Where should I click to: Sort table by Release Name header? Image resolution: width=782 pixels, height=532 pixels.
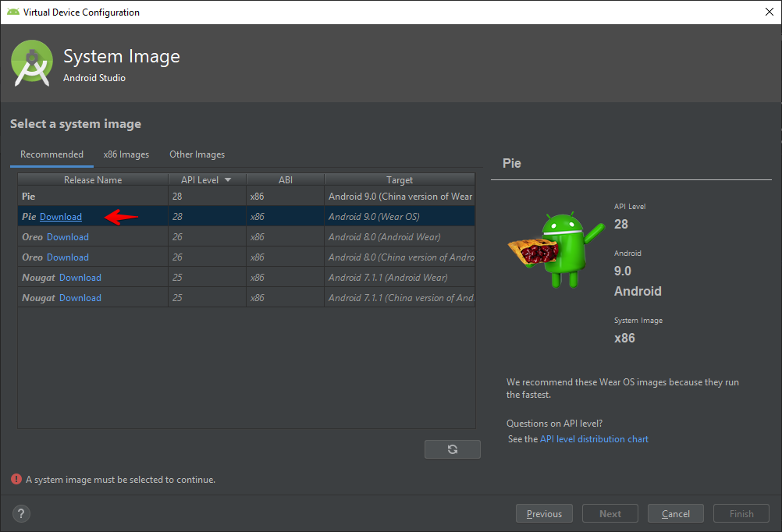coord(93,180)
